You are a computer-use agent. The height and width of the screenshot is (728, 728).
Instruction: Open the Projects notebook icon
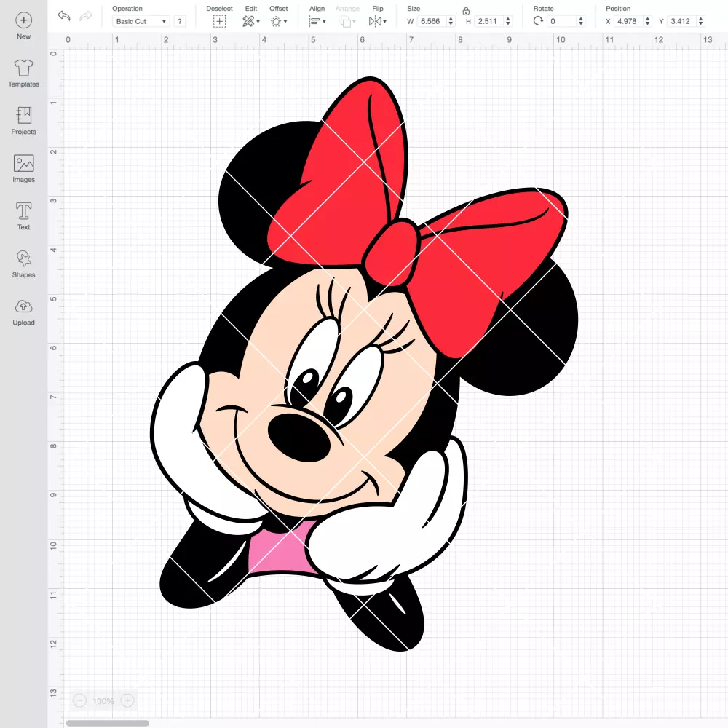(24, 115)
